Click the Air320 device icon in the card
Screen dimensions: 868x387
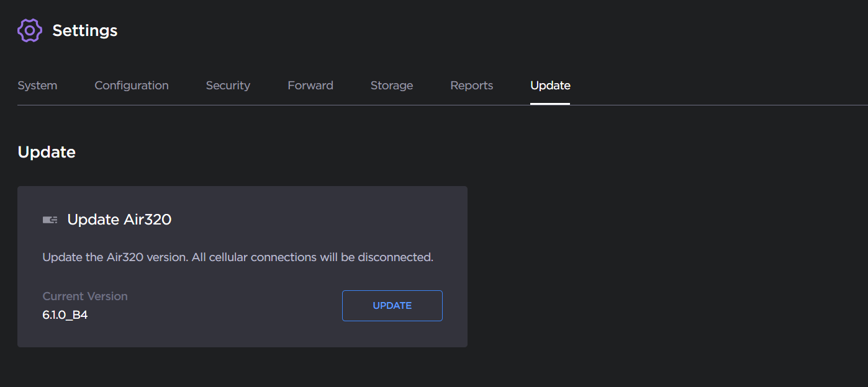50,220
